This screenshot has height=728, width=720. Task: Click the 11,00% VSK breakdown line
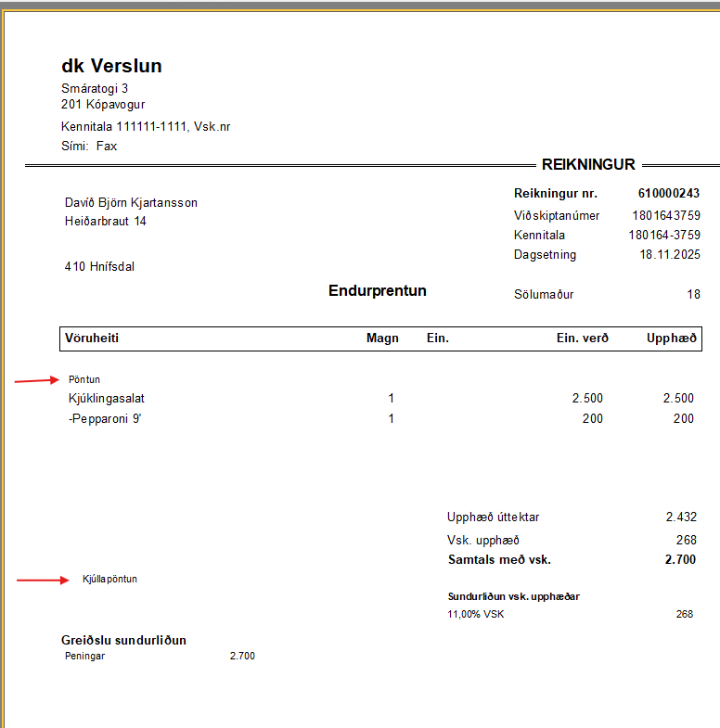pyautogui.click(x=475, y=614)
